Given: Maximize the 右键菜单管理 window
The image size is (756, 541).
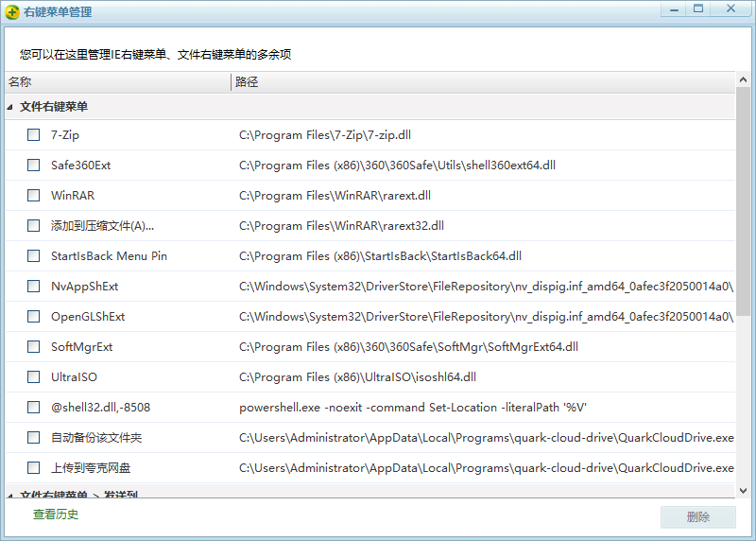Looking at the screenshot, I should [x=698, y=9].
